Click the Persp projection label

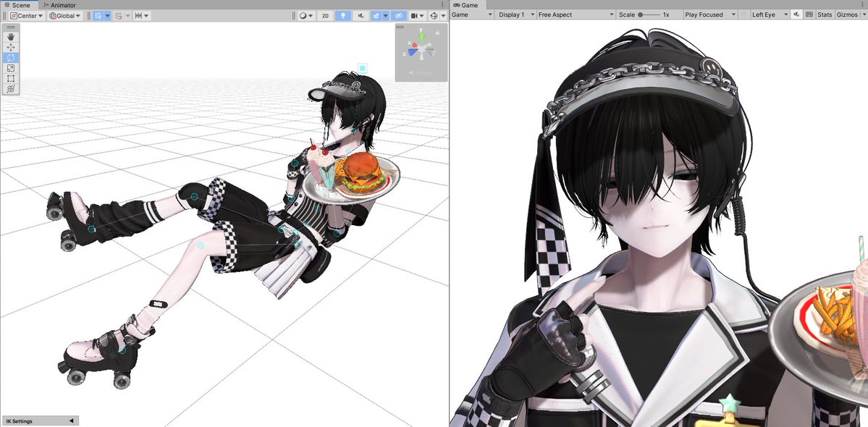pyautogui.click(x=421, y=72)
